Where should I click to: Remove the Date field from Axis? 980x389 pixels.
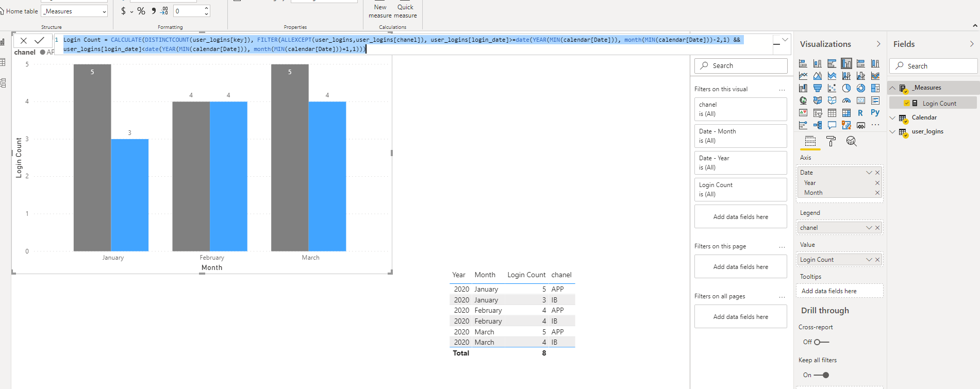pyautogui.click(x=877, y=173)
